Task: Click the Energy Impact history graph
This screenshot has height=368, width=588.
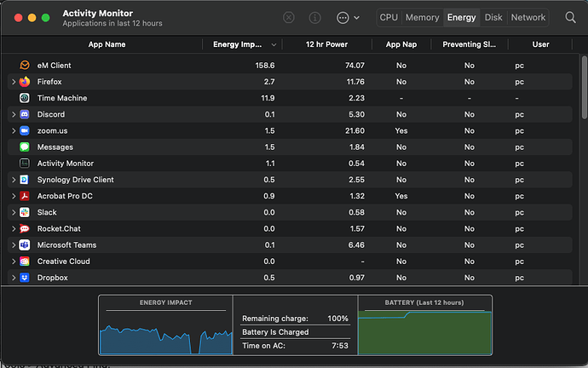Action: [166, 325]
